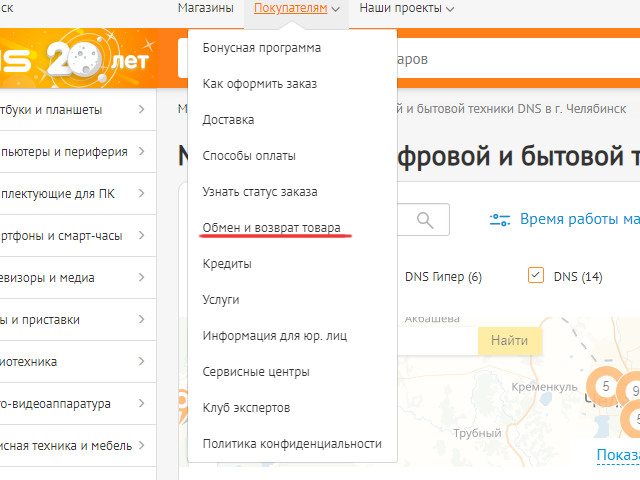Image resolution: width=640 pixels, height=480 pixels.
Task: Choose Доставка from the dropdown menu
Action: click(x=228, y=120)
